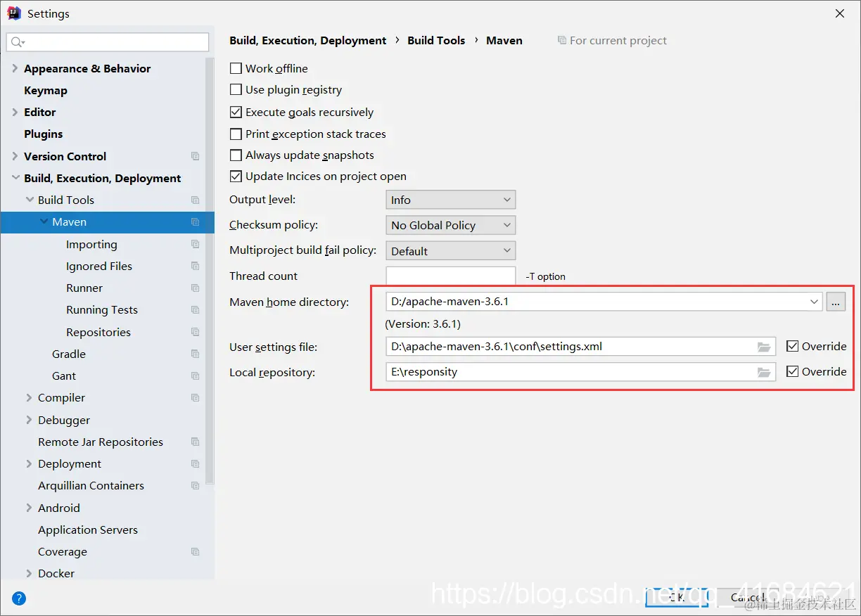Click the project-level icon beside Running Tests
This screenshot has height=616, width=861.
[196, 310]
